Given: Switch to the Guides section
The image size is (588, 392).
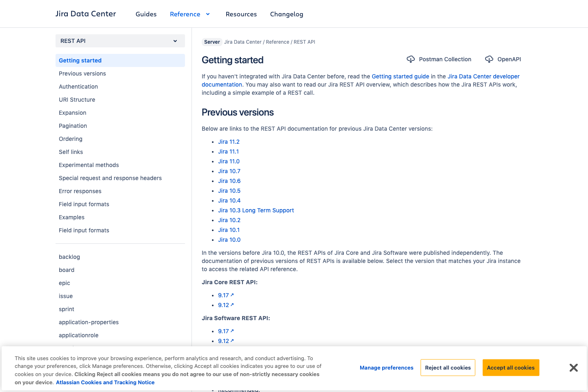Looking at the screenshot, I should [146, 14].
